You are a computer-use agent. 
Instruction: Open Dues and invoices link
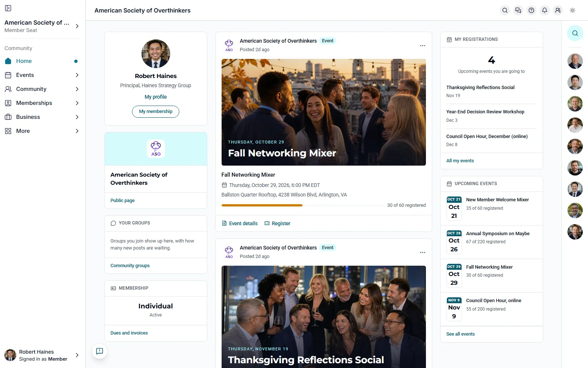pos(129,333)
